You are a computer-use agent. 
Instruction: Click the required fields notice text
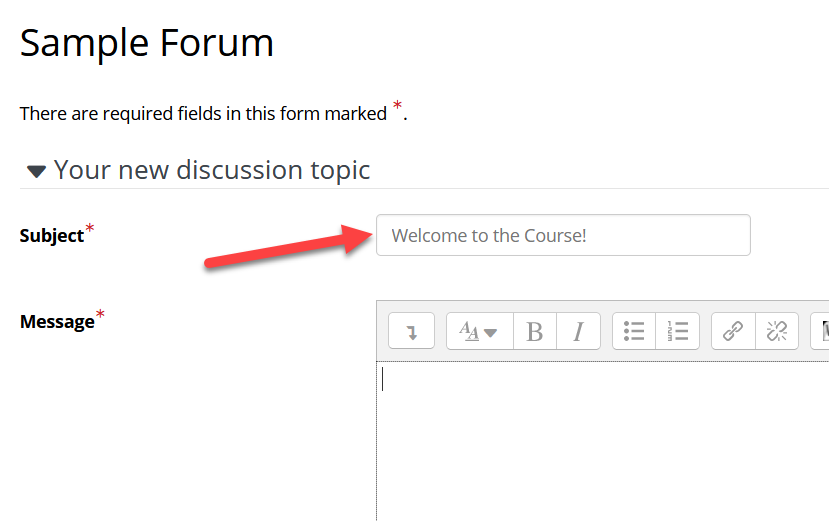point(203,113)
